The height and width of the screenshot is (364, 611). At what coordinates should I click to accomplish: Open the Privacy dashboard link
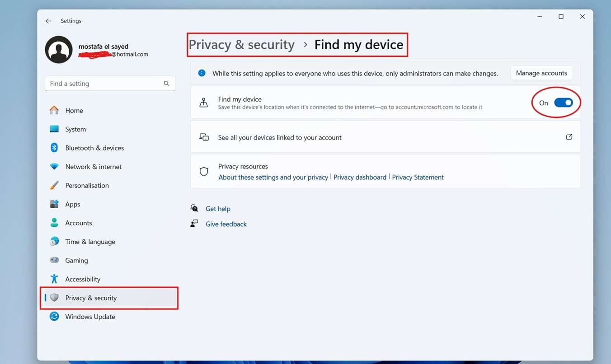point(360,177)
